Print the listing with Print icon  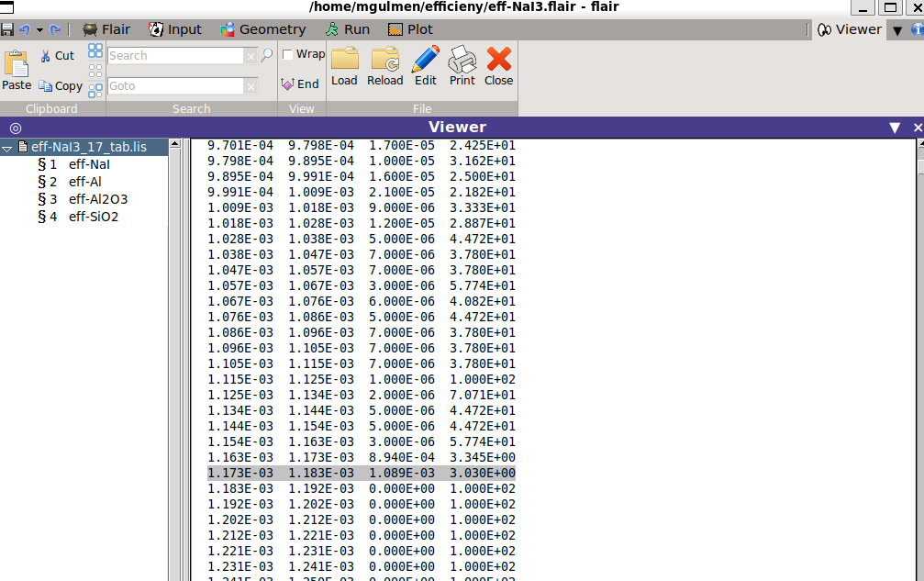pyautogui.click(x=462, y=59)
